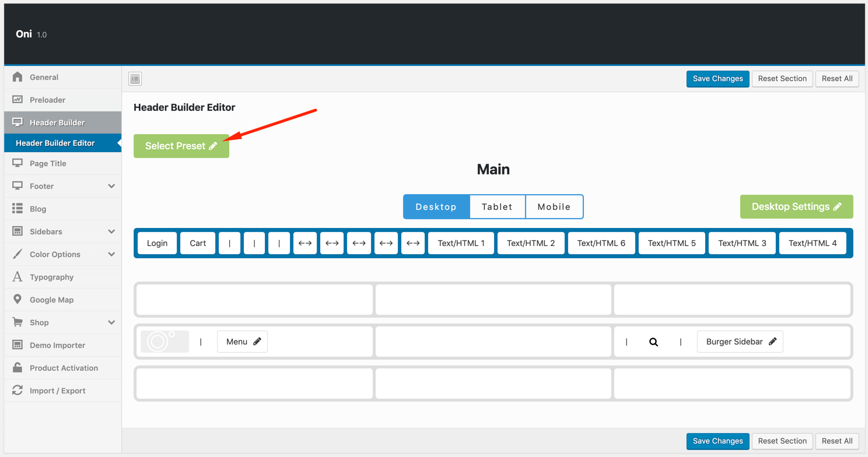
Task: Expand the Footer sidebar section
Action: [x=111, y=186]
